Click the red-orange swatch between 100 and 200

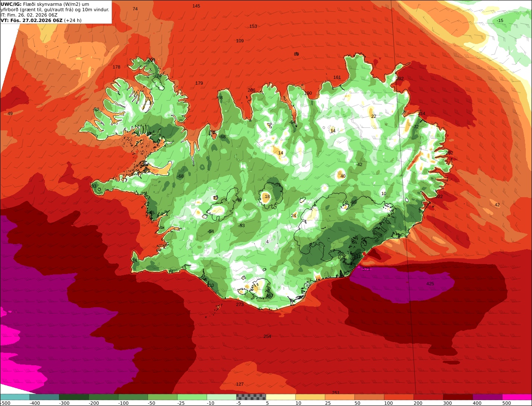(x=398, y=397)
